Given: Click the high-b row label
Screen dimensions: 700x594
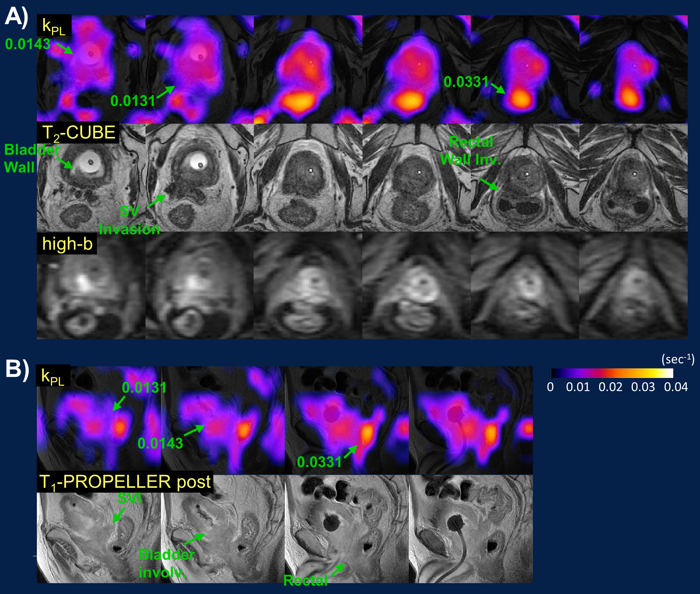Looking at the screenshot, I should [x=67, y=244].
